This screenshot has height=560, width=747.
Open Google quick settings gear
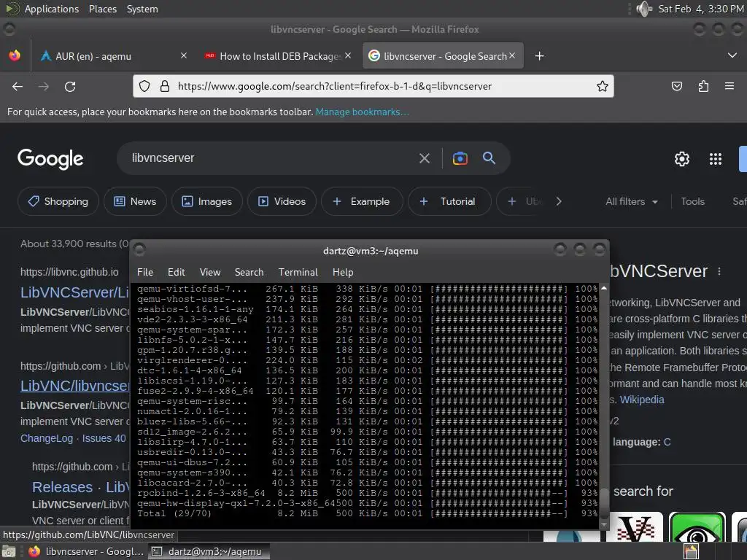(682, 158)
